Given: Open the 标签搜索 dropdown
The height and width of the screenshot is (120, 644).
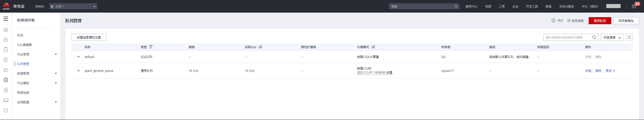Looking at the screenshot, I should pyautogui.click(x=612, y=37).
